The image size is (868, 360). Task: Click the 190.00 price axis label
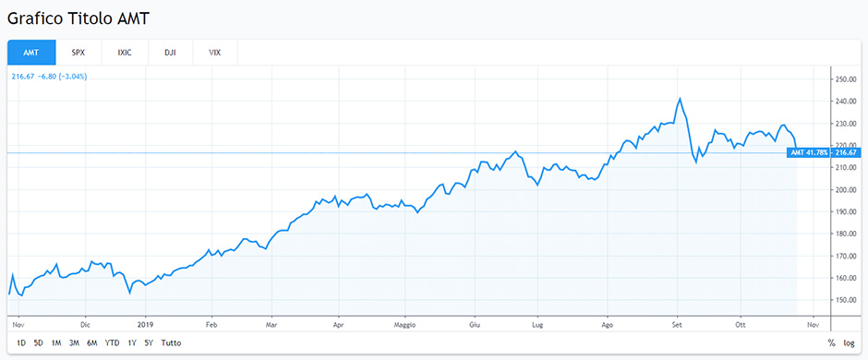846,211
